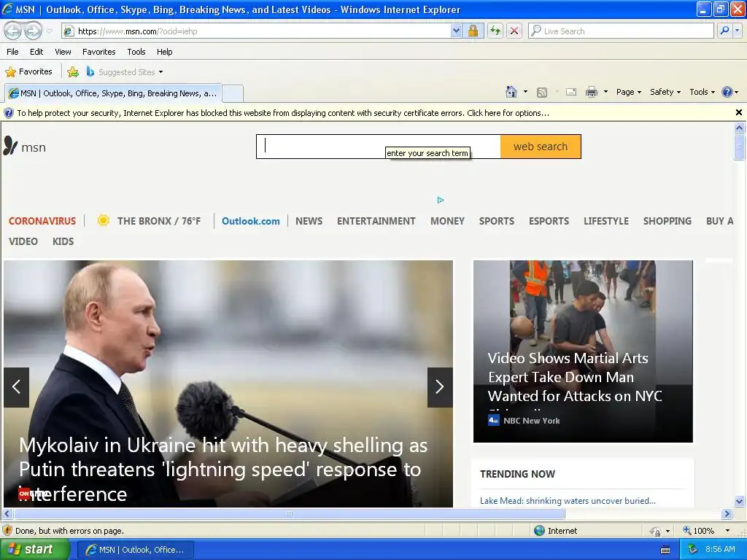This screenshot has height=560, width=747.
Task: Open the Safety dropdown menu
Action: coord(665,92)
